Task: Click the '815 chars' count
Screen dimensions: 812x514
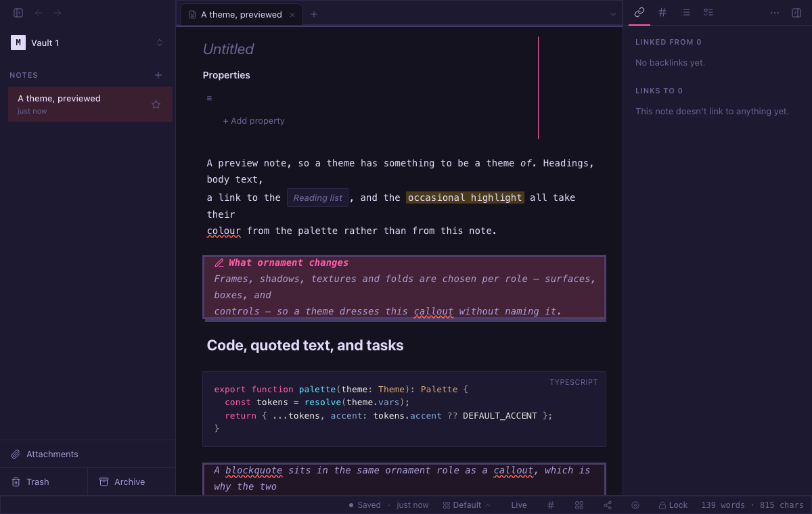Action: point(782,505)
